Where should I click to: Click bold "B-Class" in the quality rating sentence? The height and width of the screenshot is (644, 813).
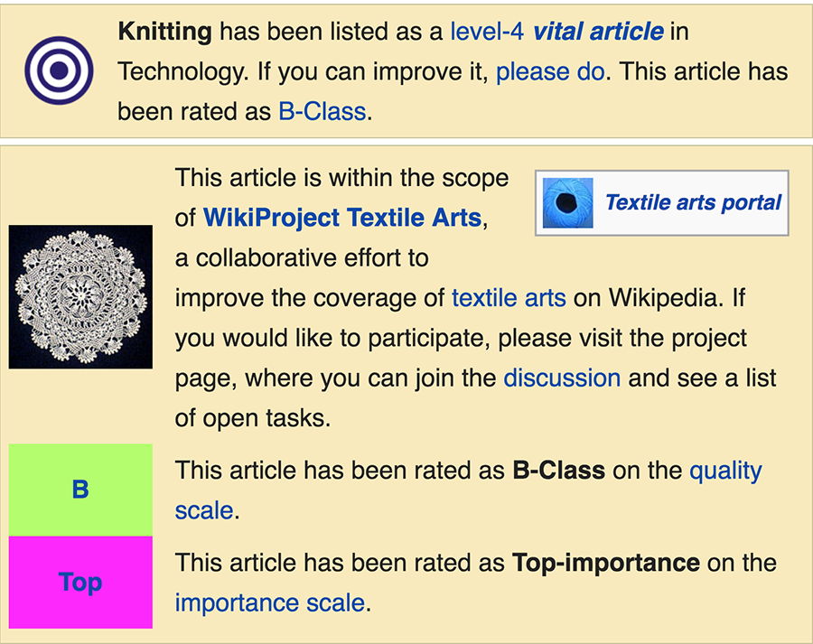[x=558, y=471]
